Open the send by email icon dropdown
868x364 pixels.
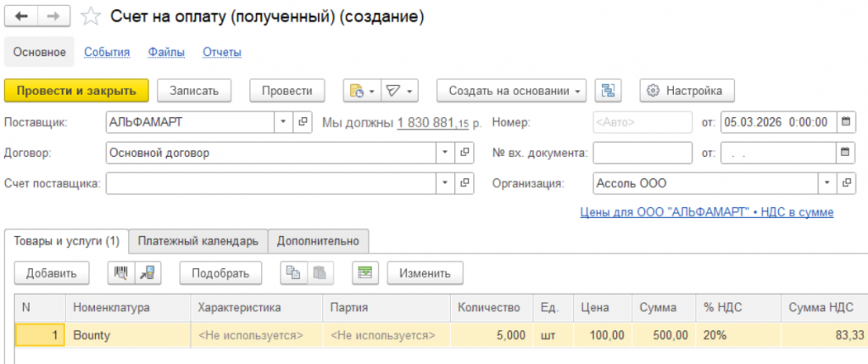(399, 91)
